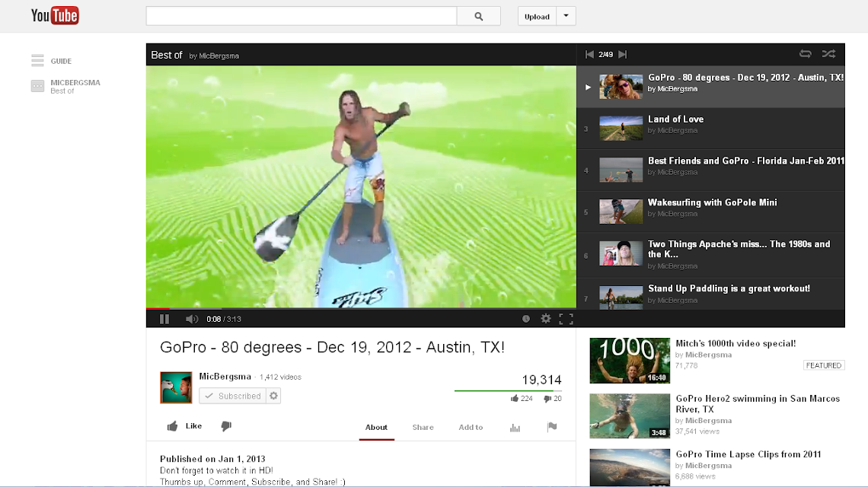The height and width of the screenshot is (487, 868).
Task: Click currently playing GoPro 80 degrees thumbnail
Action: pyautogui.click(x=621, y=87)
